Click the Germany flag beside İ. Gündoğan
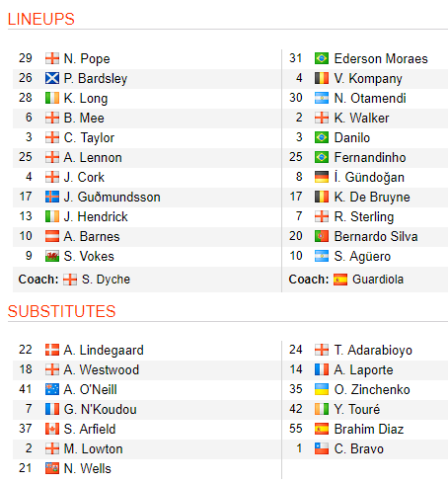Screen dimensions: 448x483 coord(322,177)
